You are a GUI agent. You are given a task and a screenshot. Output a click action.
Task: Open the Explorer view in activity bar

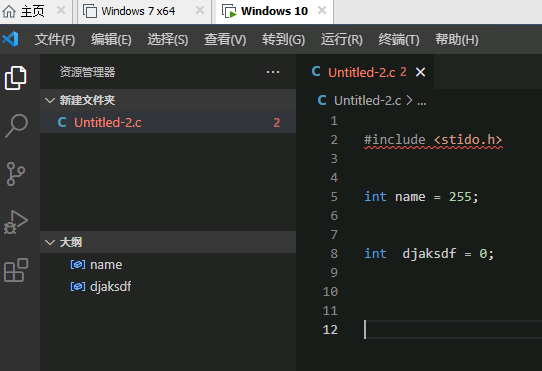15,78
